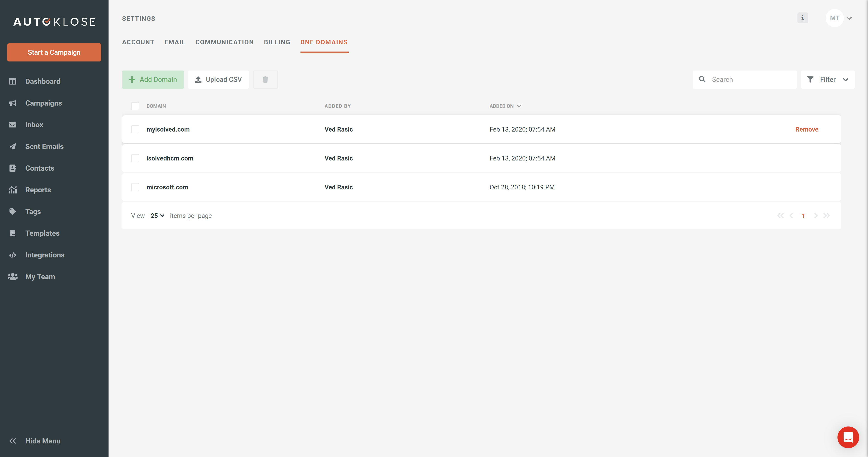Click the Contacts address book icon
This screenshot has width=868, height=457.
pos(13,168)
